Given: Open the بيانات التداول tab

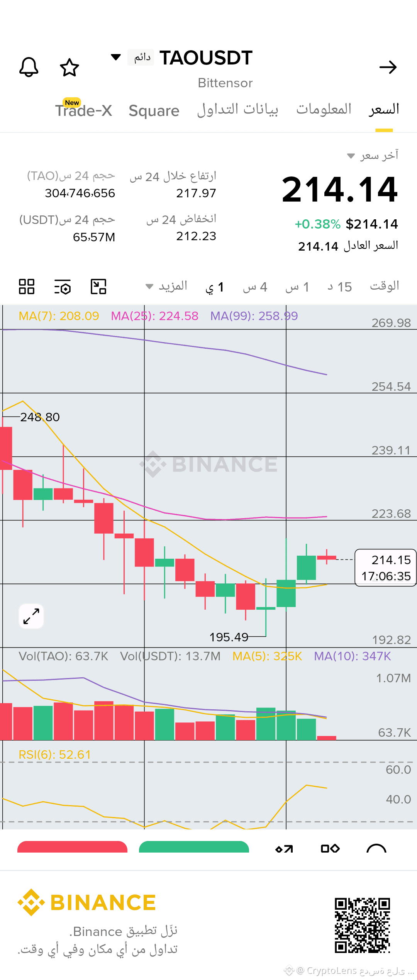Looking at the screenshot, I should click(237, 110).
